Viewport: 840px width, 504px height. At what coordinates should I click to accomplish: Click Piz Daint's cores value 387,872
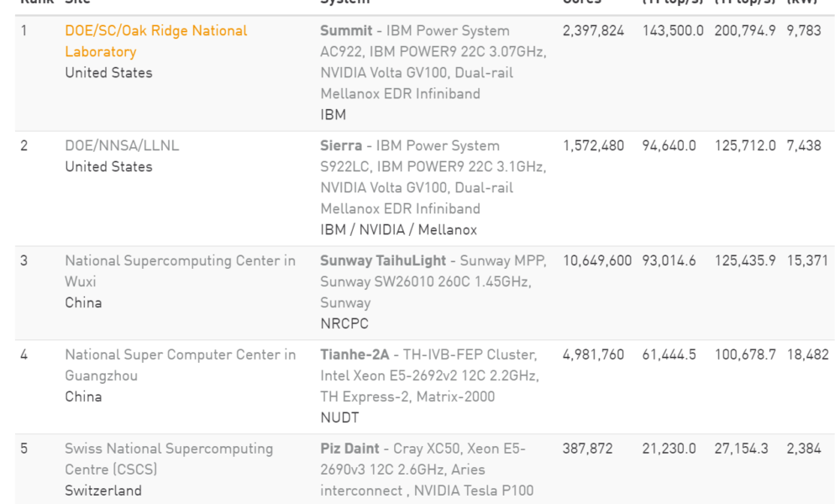[x=588, y=449]
